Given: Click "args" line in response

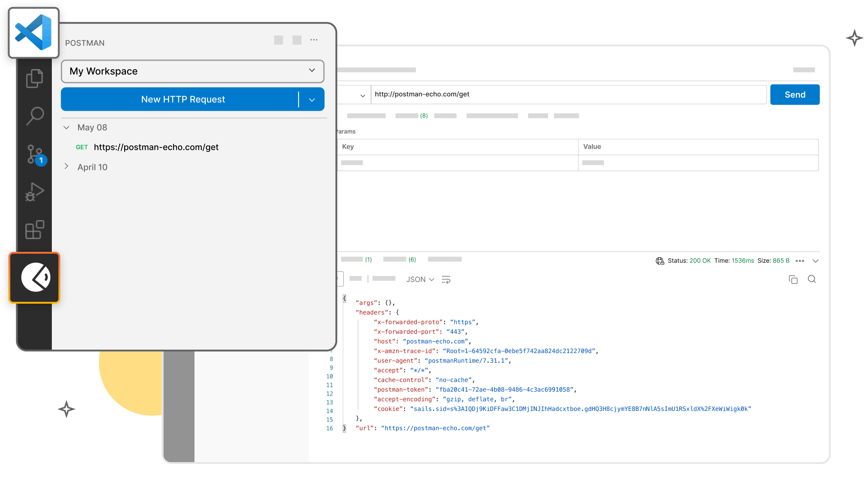Looking at the screenshot, I should point(375,303).
